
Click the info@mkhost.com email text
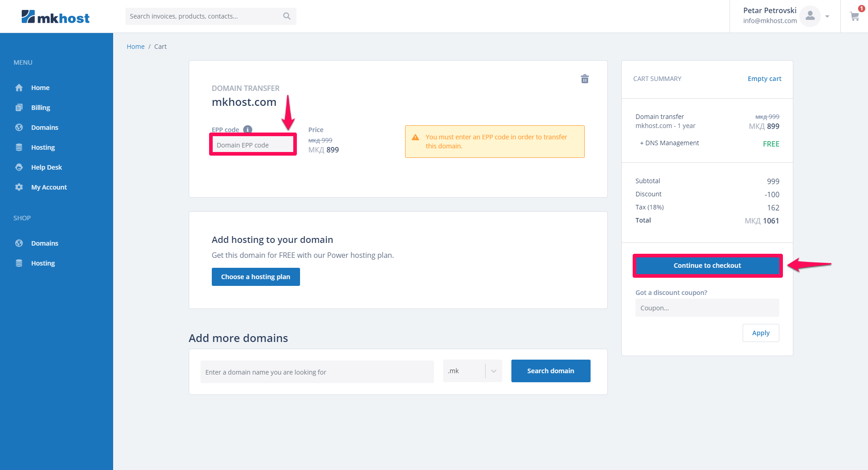770,21
